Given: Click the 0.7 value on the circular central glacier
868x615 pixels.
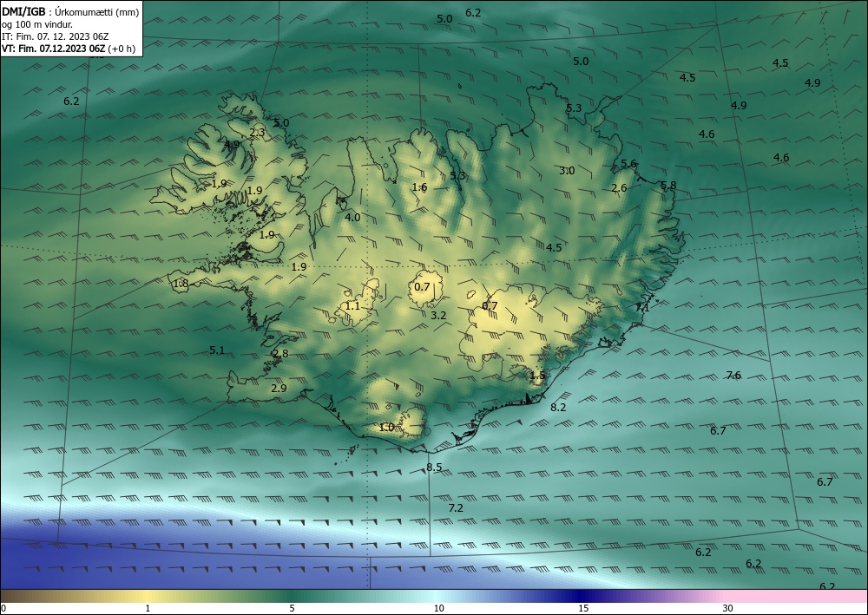Looking at the screenshot, I should click(x=422, y=286).
